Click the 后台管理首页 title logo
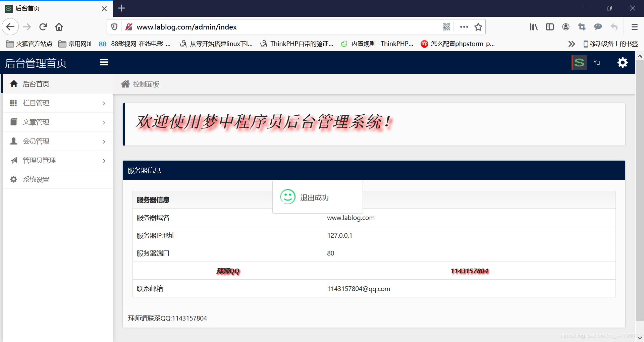Viewport: 644px width, 342px height. 36,63
